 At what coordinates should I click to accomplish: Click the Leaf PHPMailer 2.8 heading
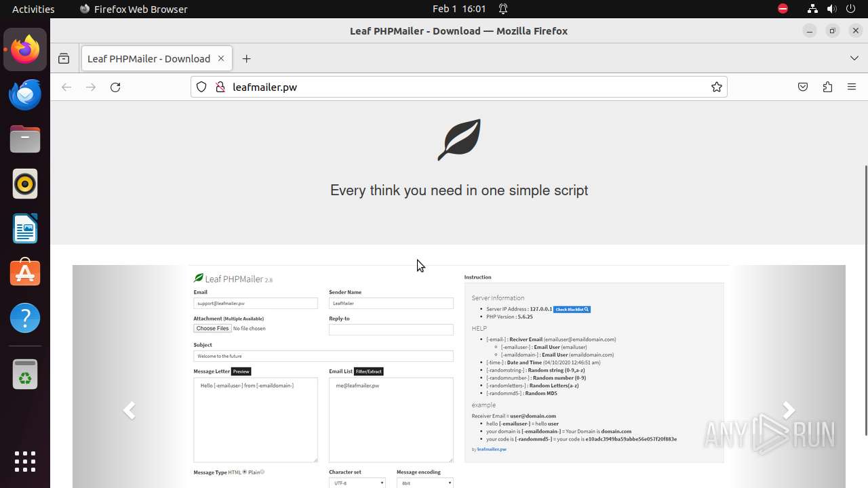coord(233,279)
